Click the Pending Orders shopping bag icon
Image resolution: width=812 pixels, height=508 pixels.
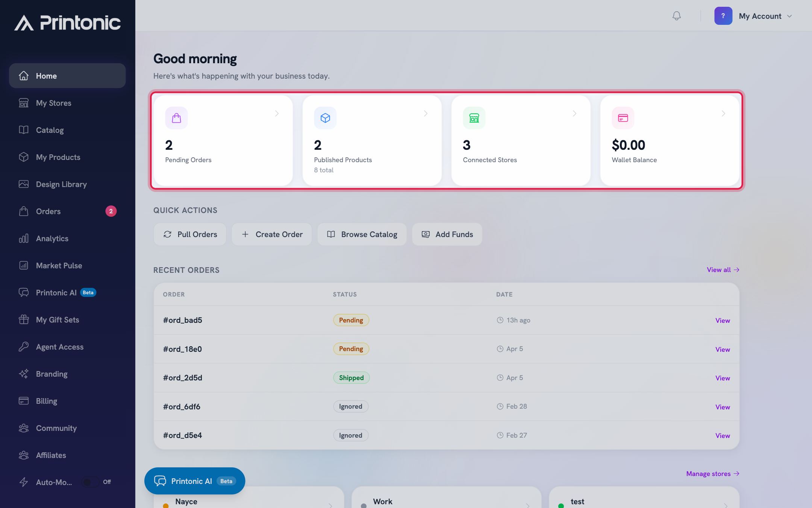pos(176,118)
